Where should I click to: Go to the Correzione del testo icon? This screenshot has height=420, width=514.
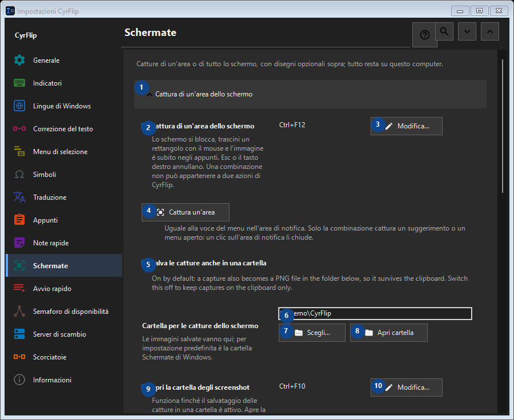19,129
